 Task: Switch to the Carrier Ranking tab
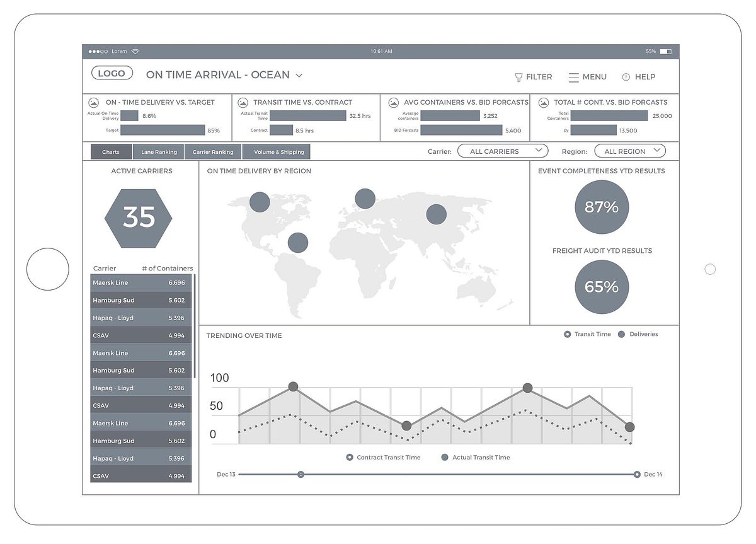tap(213, 152)
